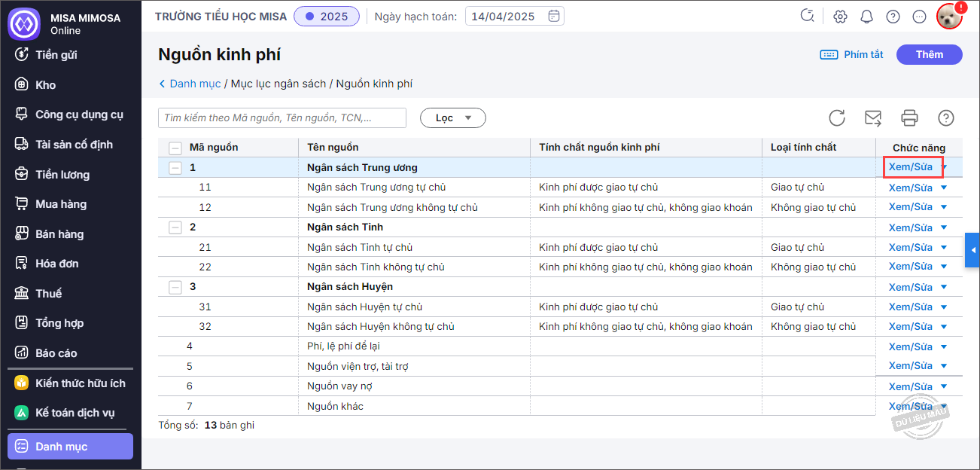Open the Lọc filter dropdown
The image size is (980, 470).
(453, 117)
